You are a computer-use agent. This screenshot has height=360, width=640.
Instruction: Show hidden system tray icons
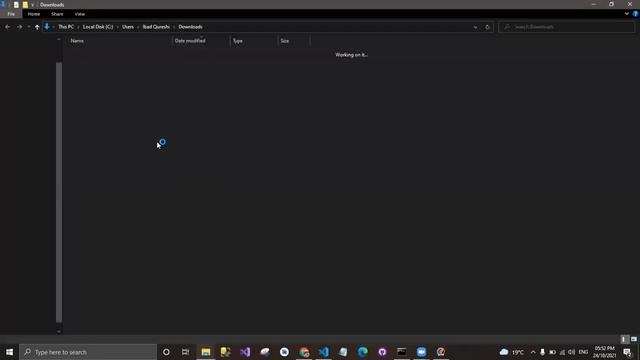pos(533,352)
